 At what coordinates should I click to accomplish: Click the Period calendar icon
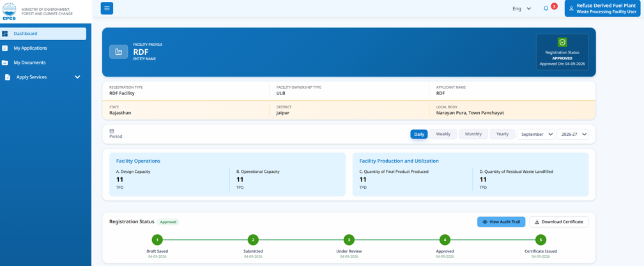tap(112, 131)
